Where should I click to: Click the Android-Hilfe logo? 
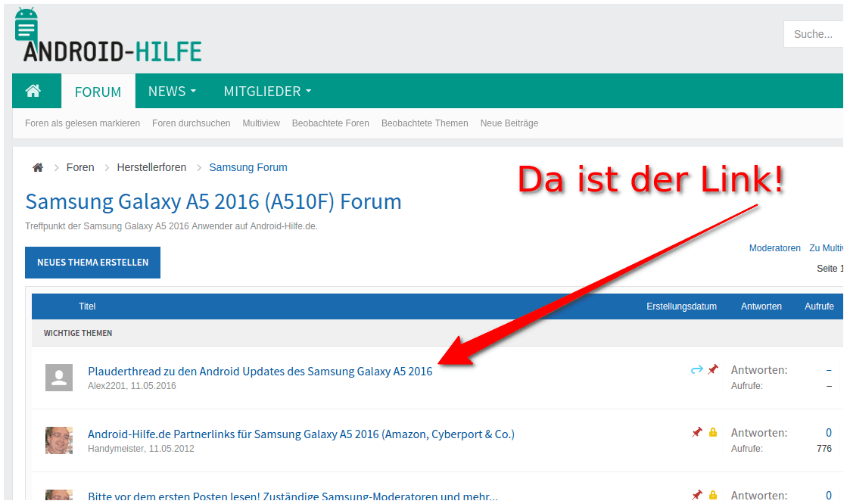[x=108, y=36]
